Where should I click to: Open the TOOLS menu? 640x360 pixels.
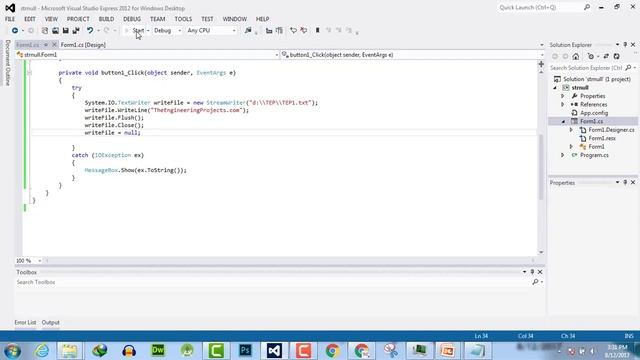(183, 19)
